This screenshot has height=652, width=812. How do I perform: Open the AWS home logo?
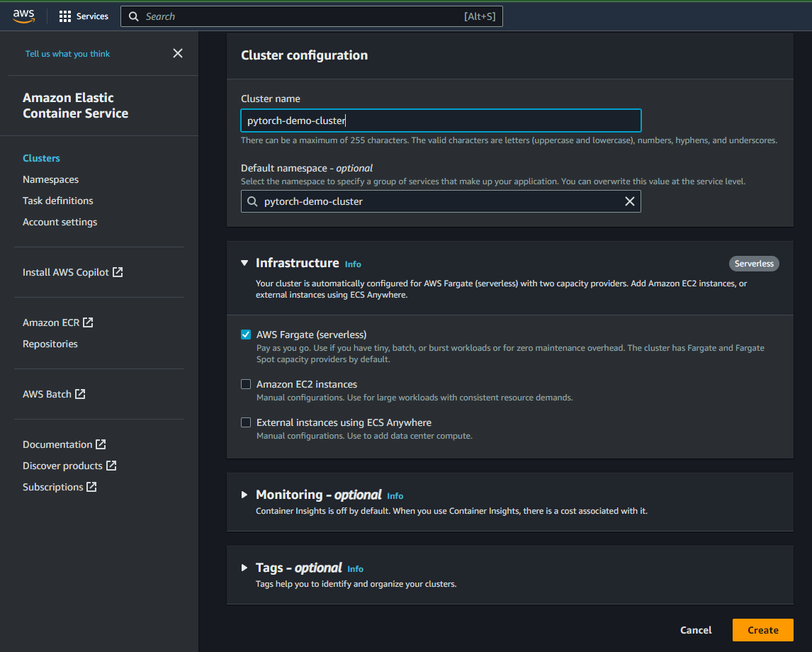click(24, 16)
